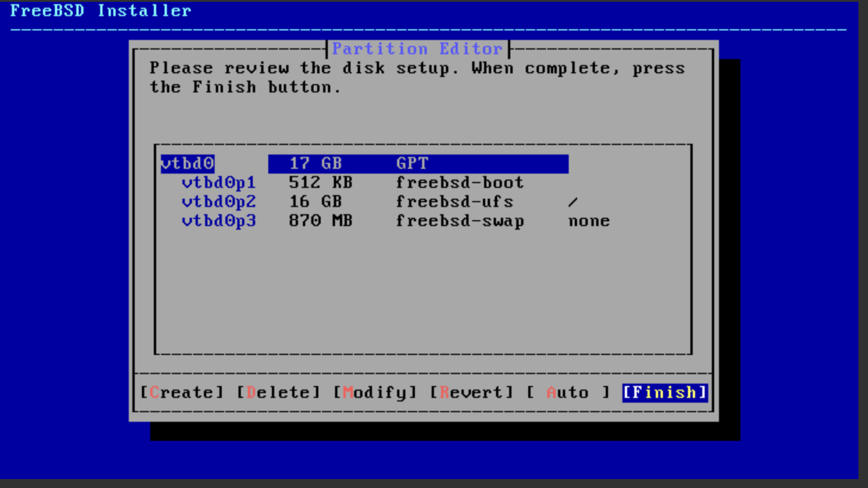The height and width of the screenshot is (488, 868).
Task: Click the 'freebsd-swap' type label
Action: [x=460, y=221]
